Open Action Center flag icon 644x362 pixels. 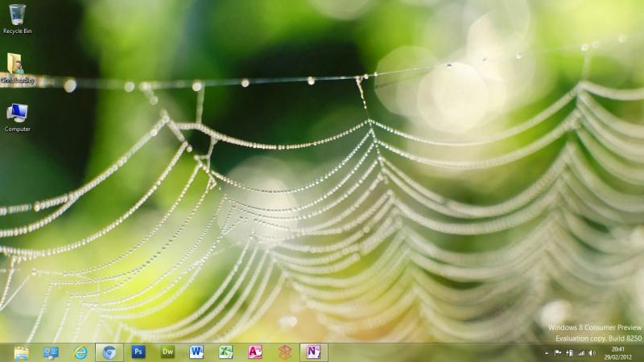click(x=558, y=353)
